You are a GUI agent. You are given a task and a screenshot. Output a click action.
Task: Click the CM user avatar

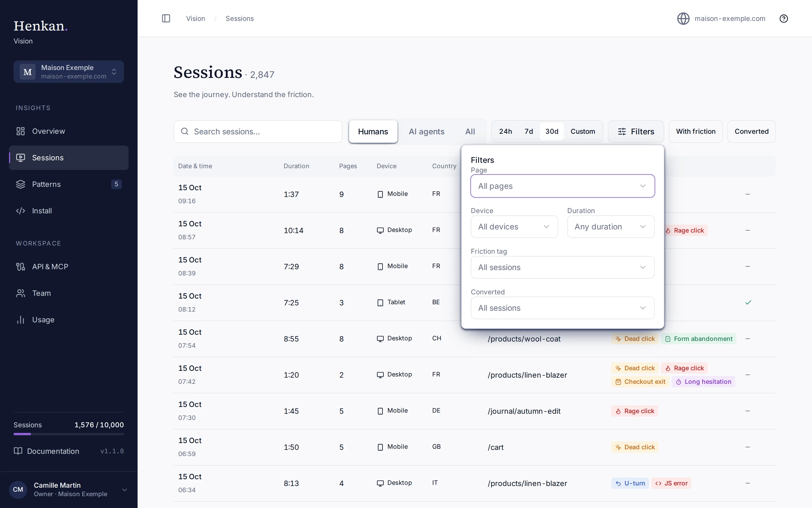[18, 490]
